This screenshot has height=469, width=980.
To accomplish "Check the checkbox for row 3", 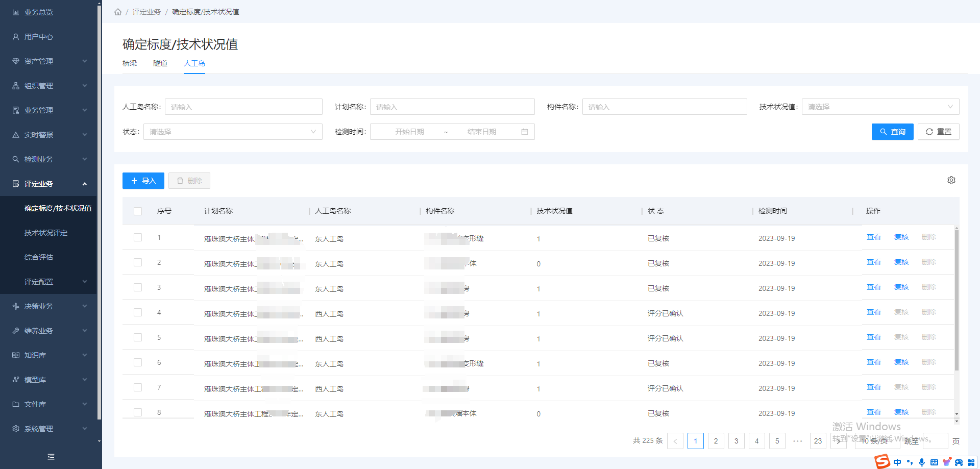I will (x=138, y=287).
